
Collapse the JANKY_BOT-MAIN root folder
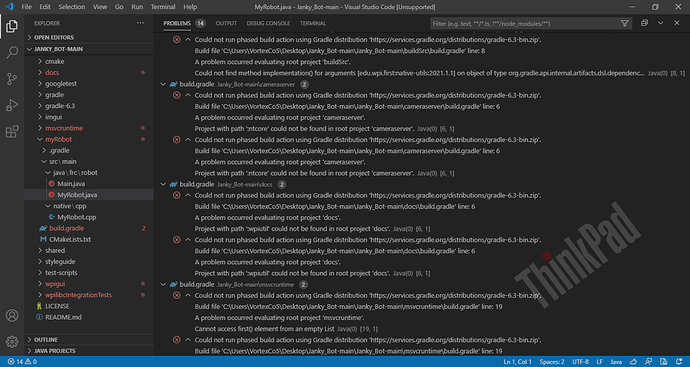pyautogui.click(x=89, y=49)
